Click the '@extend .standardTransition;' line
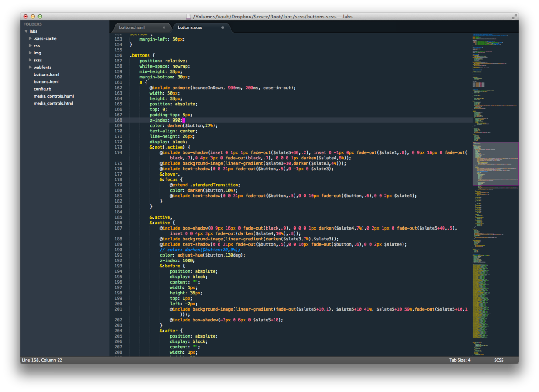Viewport: 539px width, 392px height. pos(205,185)
